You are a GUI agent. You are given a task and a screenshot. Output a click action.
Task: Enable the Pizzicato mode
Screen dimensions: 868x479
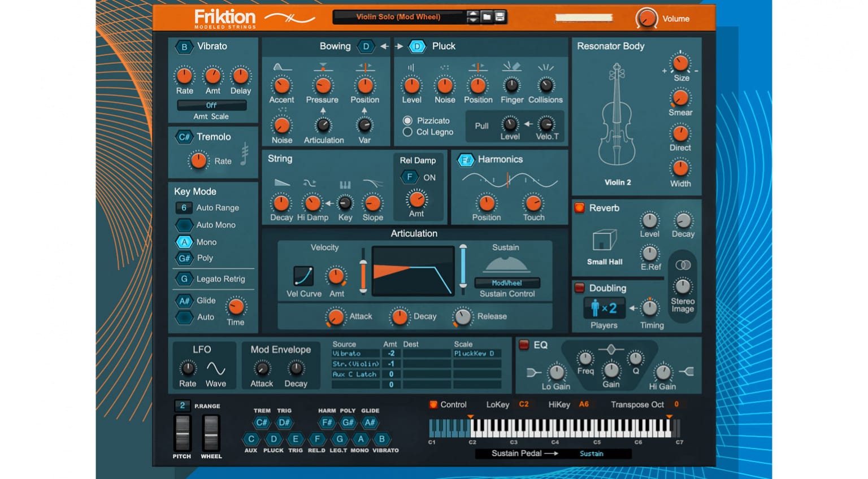pos(407,120)
